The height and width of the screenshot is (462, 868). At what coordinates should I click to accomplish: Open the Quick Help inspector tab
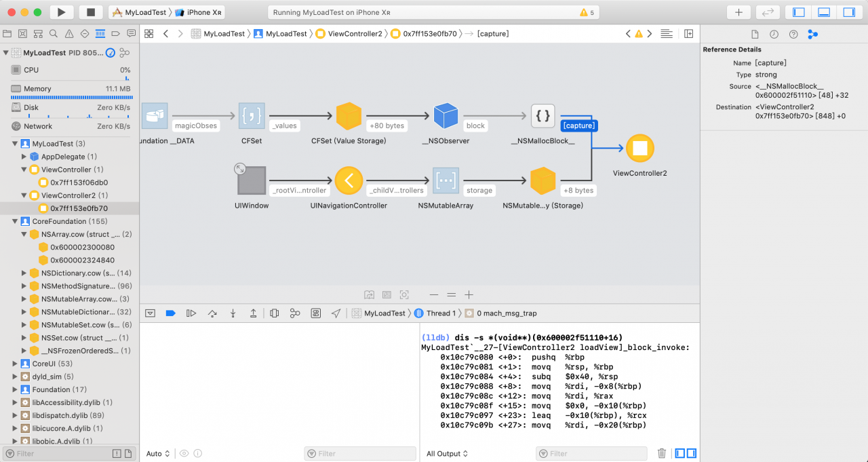click(x=793, y=34)
